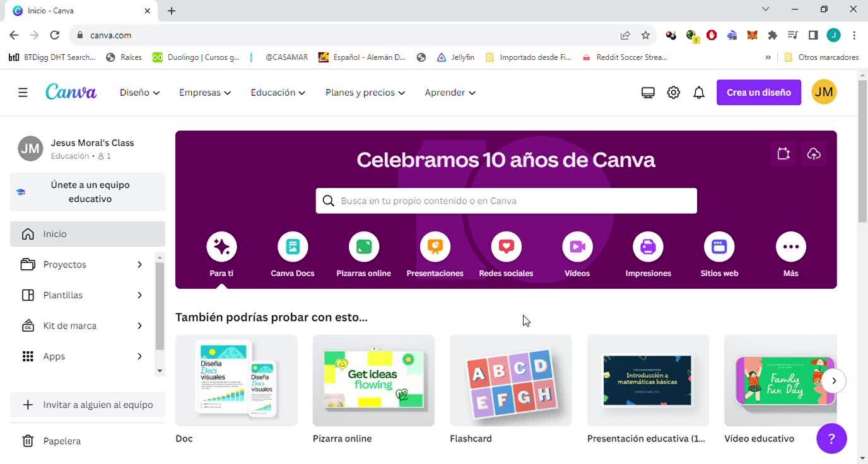Image resolution: width=868 pixels, height=464 pixels.
Task: Click the share page icon in address bar
Action: click(x=625, y=35)
